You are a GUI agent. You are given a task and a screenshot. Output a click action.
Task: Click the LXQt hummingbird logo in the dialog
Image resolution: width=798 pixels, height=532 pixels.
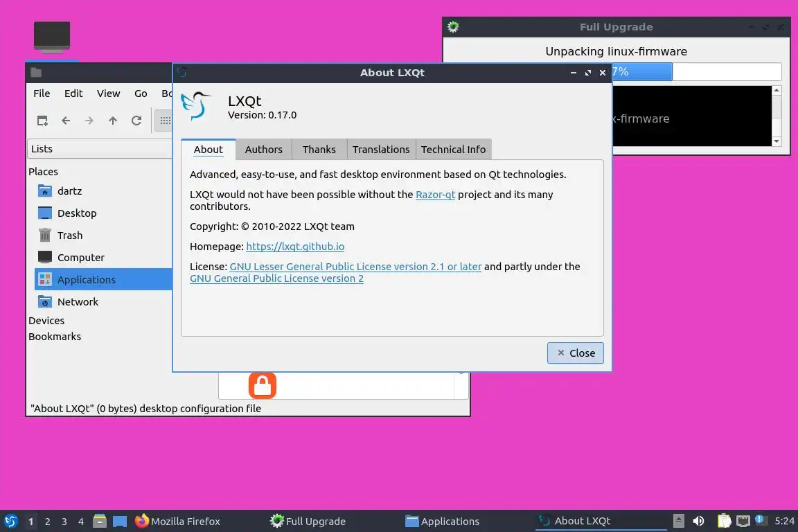(197, 106)
